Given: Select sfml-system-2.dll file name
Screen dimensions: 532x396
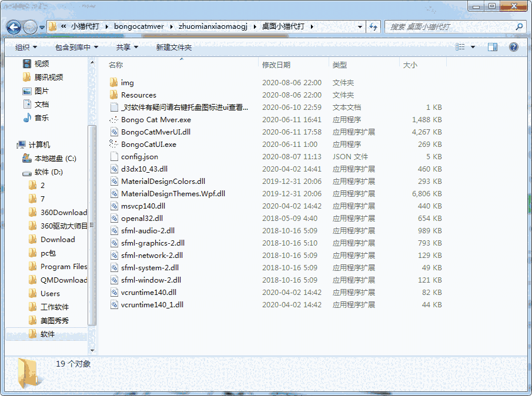Looking at the screenshot, I should click(x=150, y=267).
